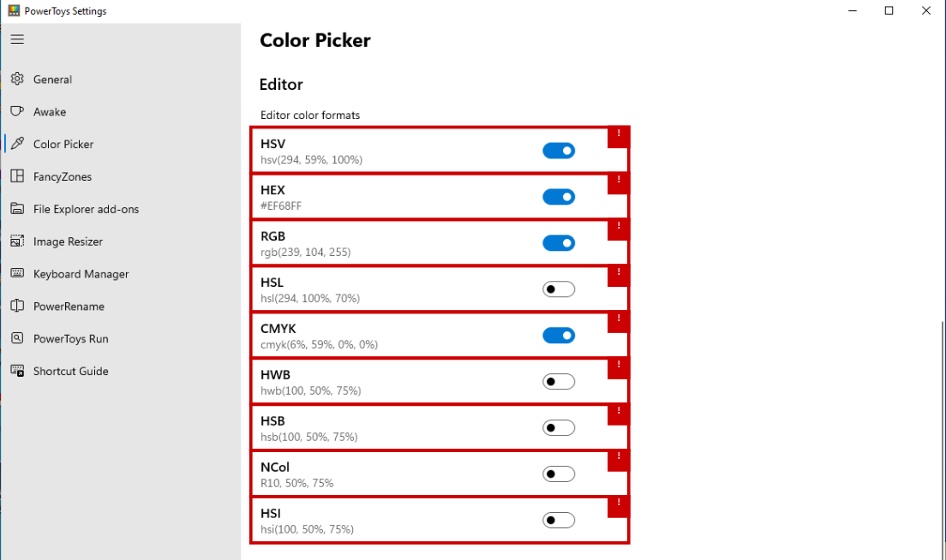The image size is (946, 560).
Task: Turn off the HEX format toggle
Action: pyautogui.click(x=559, y=196)
